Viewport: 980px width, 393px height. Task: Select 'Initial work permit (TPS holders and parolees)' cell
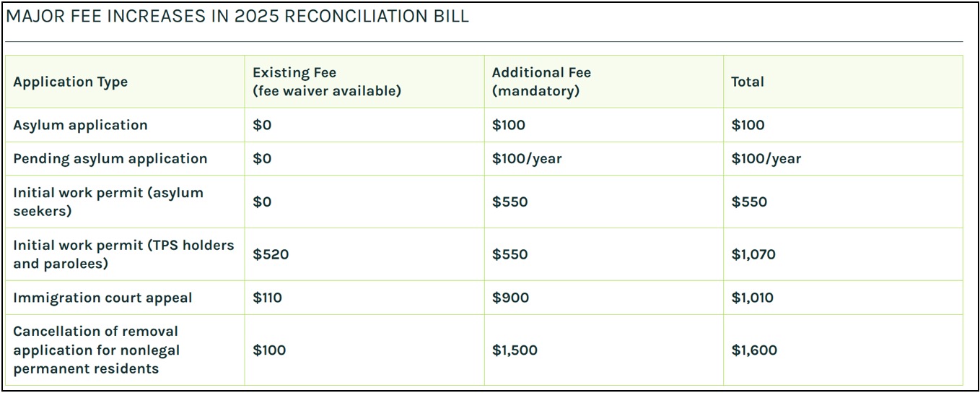123,254
